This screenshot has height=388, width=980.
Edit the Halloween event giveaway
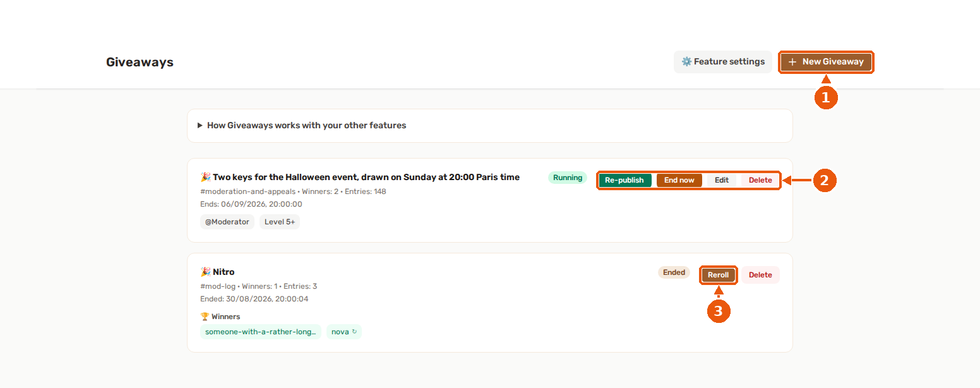pyautogui.click(x=722, y=180)
